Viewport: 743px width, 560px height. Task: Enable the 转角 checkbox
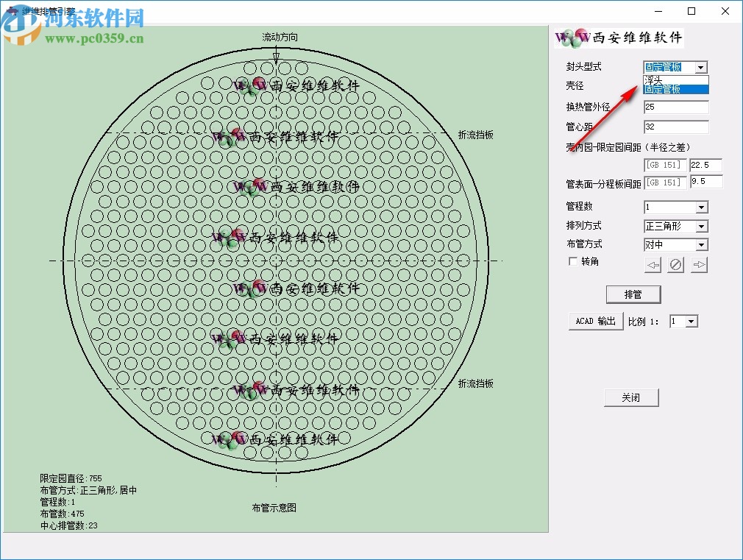click(x=572, y=262)
